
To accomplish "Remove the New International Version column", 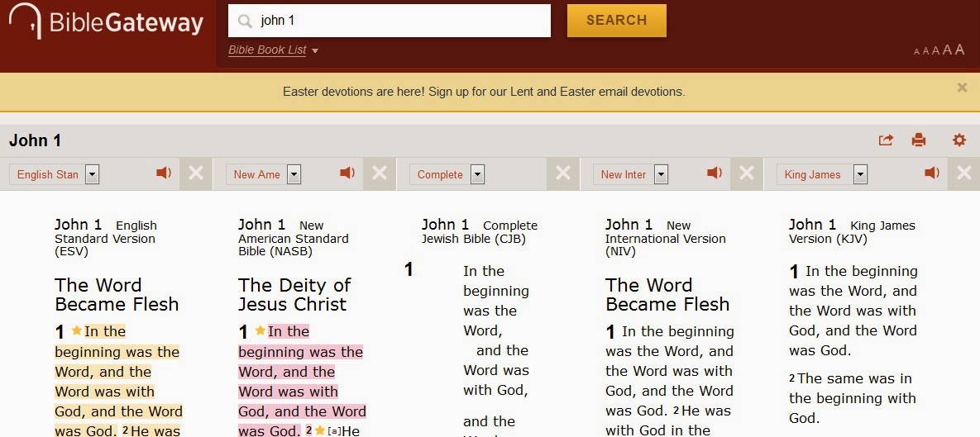I will pos(746,173).
